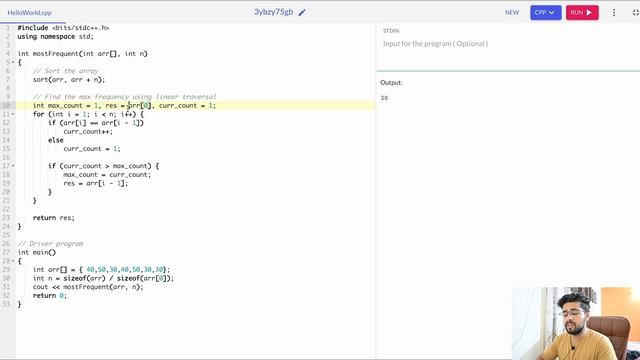This screenshot has width=640, height=360.
Task: Collapse the mostFrequent function at line 5
Action: [x=13, y=62]
